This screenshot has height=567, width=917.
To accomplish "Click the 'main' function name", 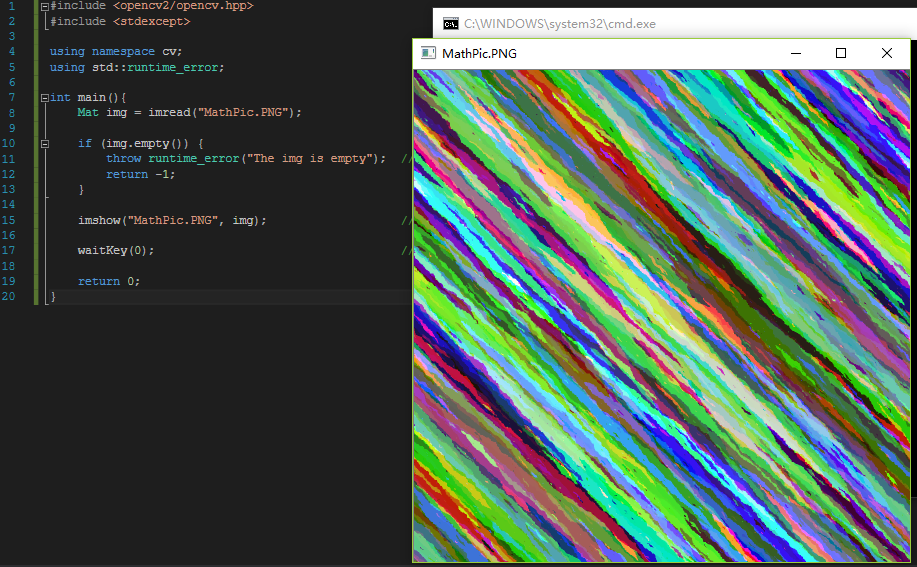I will click(92, 98).
